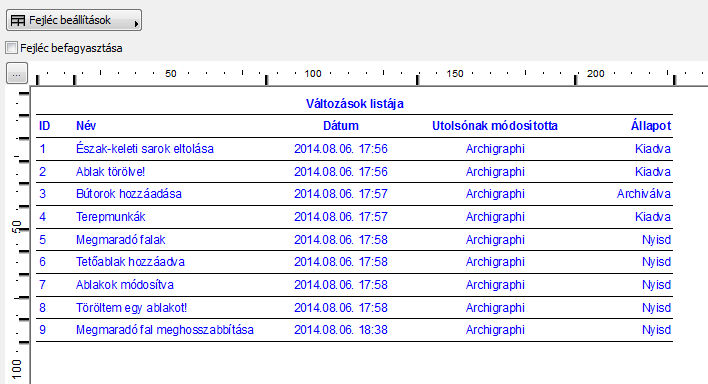This screenshot has height=384, width=708.
Task: Click the date in row 3 Bútorok
Action: coord(341,194)
